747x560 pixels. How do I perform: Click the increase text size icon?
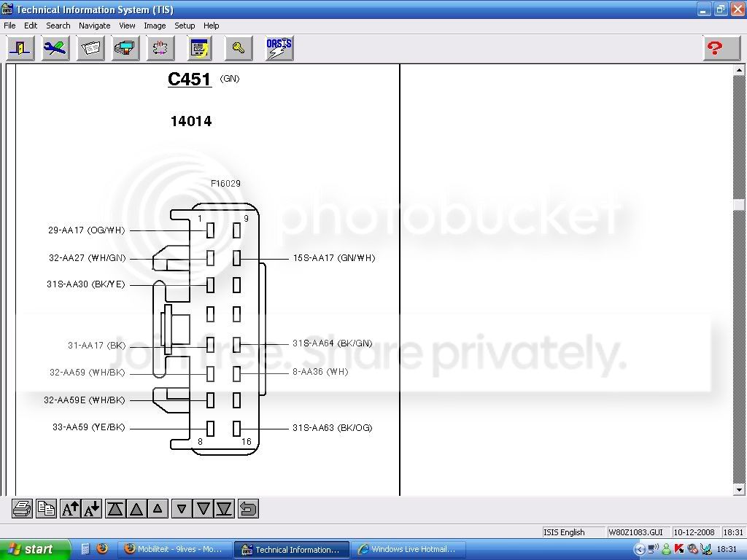click(x=71, y=509)
